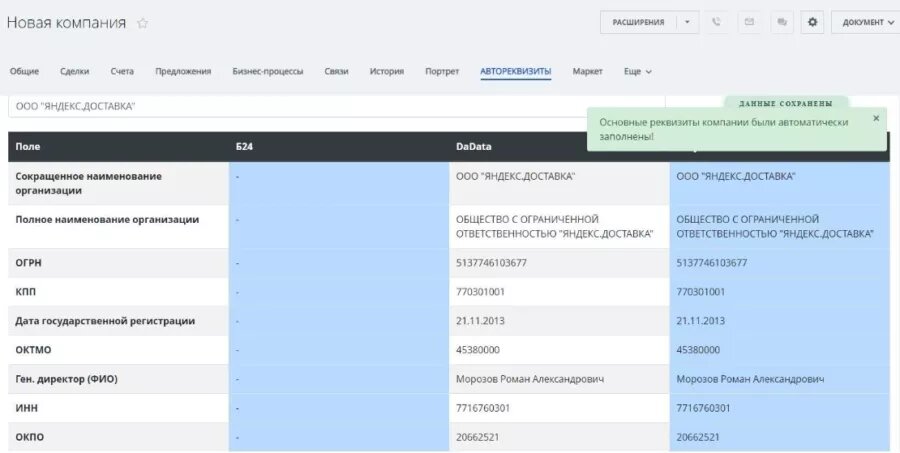
Task: Click the Дата государственной регистрации label
Action: coord(105,321)
